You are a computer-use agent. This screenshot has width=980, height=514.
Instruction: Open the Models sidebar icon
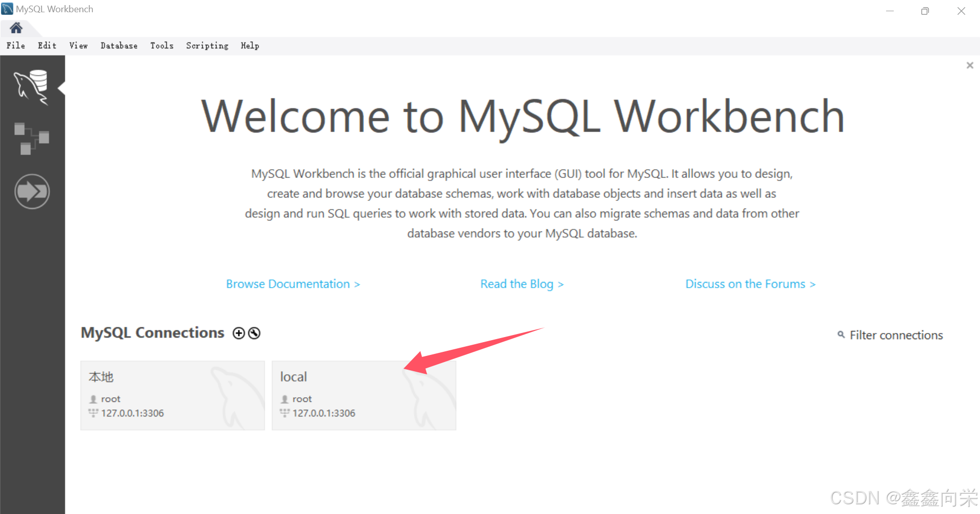click(32, 138)
